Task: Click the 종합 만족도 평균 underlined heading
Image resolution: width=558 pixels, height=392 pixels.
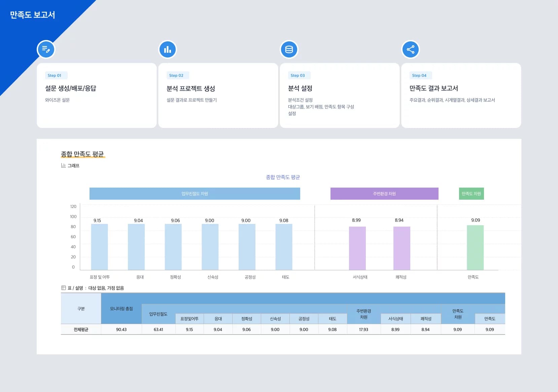Action: [82, 154]
